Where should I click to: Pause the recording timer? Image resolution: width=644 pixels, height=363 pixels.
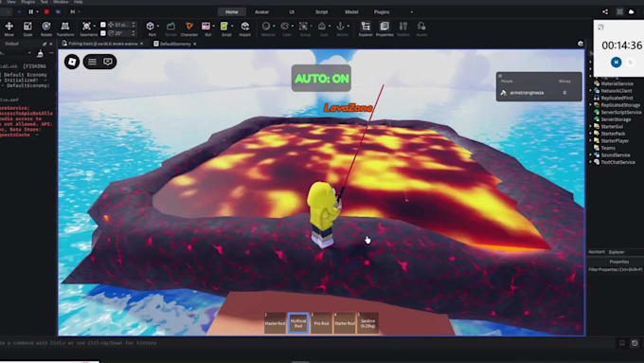point(617,62)
